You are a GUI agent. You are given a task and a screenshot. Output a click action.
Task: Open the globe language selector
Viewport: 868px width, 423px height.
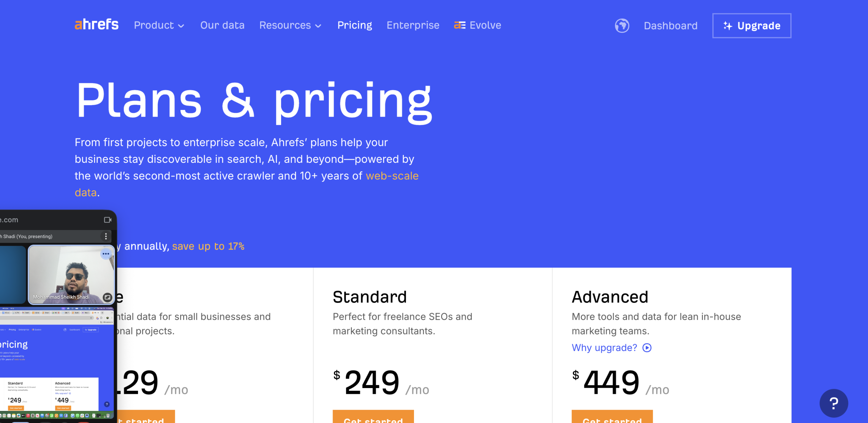[x=622, y=26]
